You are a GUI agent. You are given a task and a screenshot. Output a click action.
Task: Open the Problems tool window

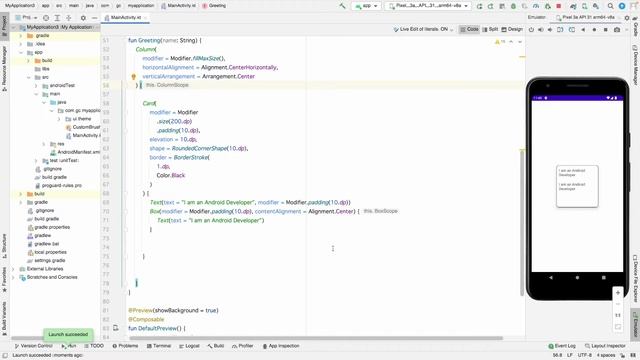point(125,346)
